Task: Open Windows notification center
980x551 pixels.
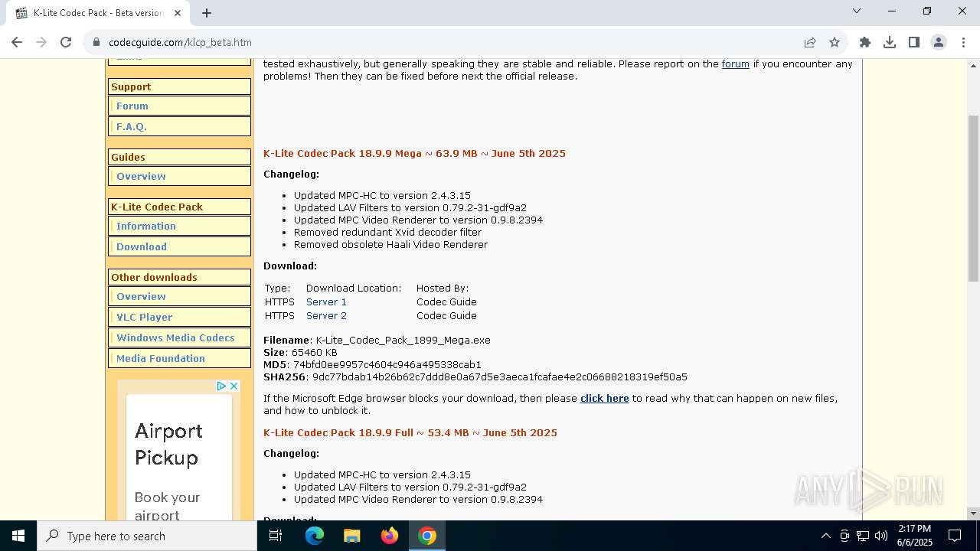Action: [x=955, y=536]
